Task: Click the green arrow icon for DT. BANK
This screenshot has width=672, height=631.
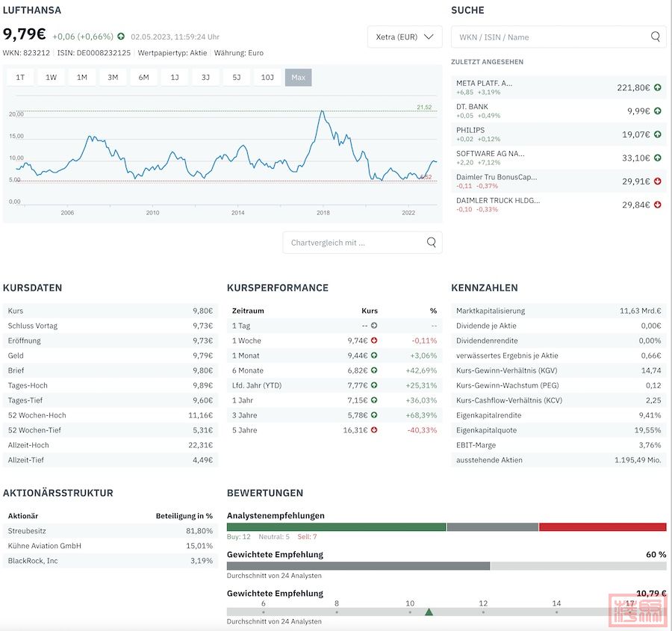Action: [657, 111]
